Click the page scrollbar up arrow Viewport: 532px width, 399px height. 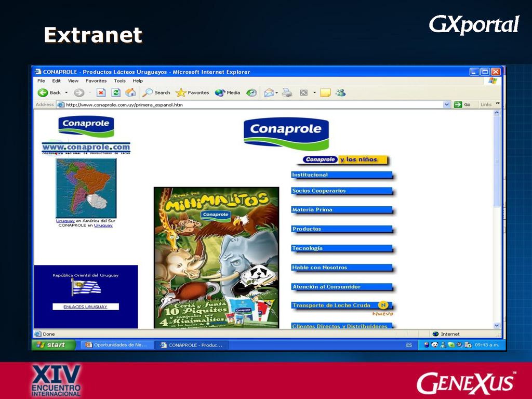[x=497, y=113]
